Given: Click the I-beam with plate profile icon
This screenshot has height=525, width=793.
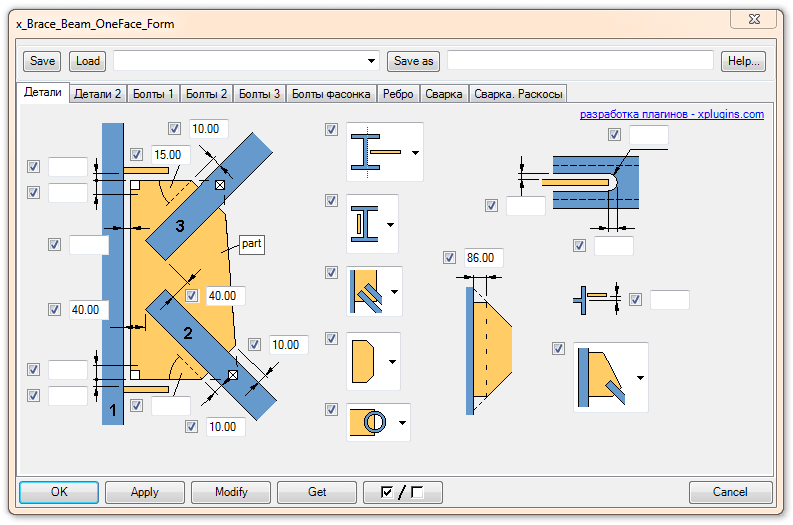Looking at the screenshot, I should coord(377,152).
